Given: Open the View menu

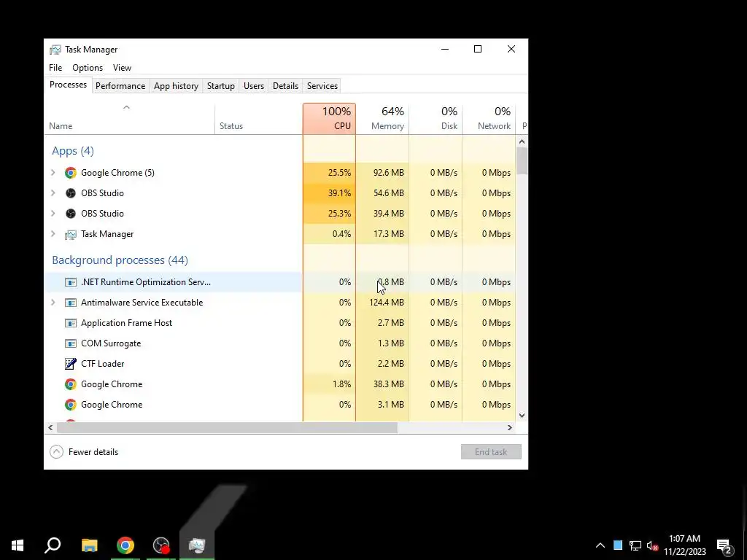Looking at the screenshot, I should [122, 68].
